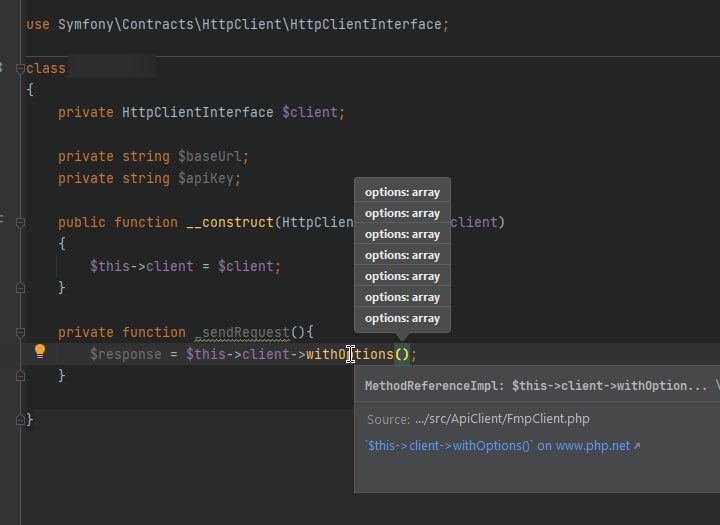This screenshot has height=525, width=720.
Task: Place cursor on the 'use' keyword
Action: pos(38,24)
